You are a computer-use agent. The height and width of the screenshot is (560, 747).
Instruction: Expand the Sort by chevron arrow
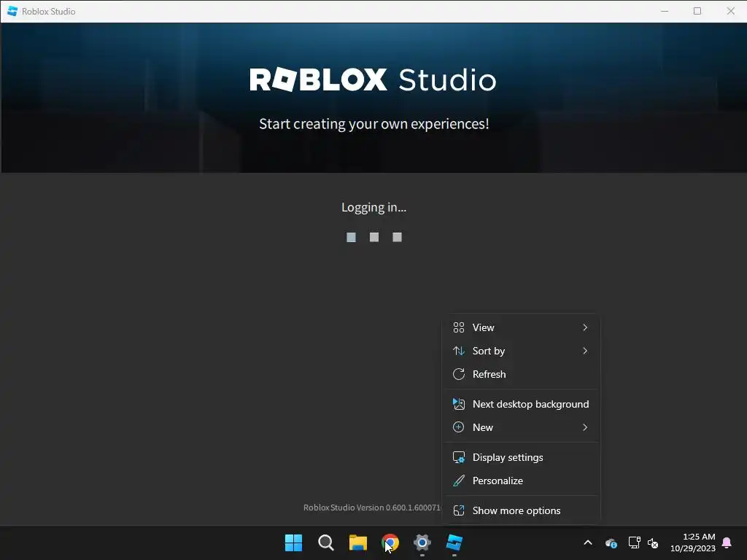point(585,351)
